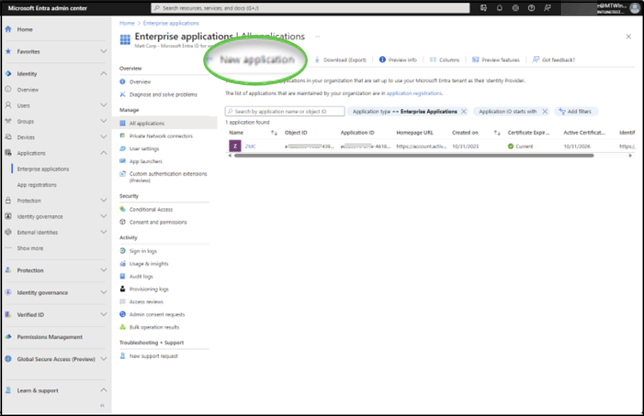Viewport: 644px width, 416px height.
Task: Open Sign-in logs under Activity
Action: tap(143, 251)
